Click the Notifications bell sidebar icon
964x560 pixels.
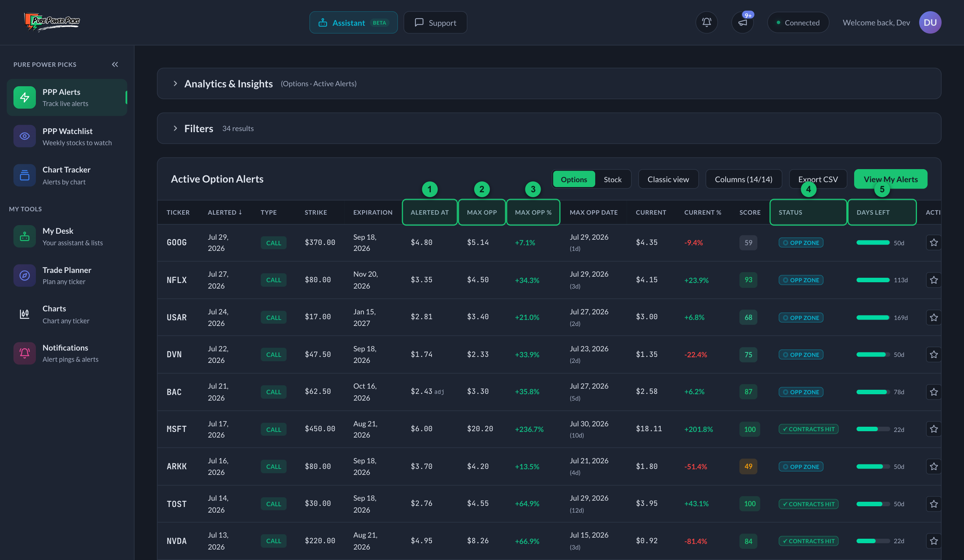25,353
